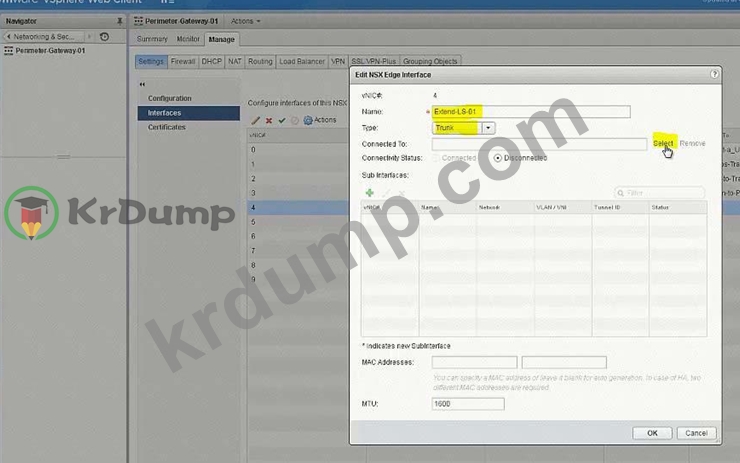Select vNIC row 8 in interfaces table
The image size is (740, 463).
(x=298, y=265)
